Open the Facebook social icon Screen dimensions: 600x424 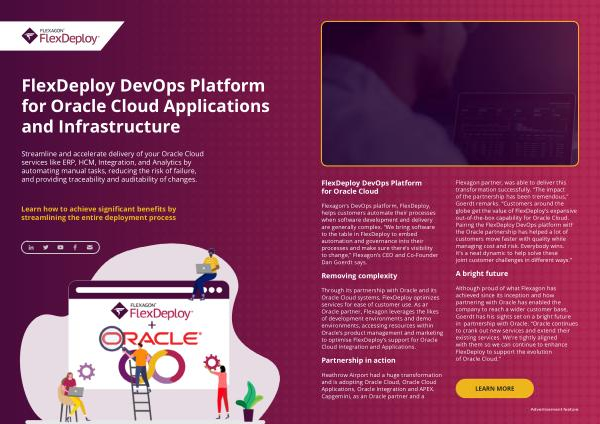[x=75, y=246]
